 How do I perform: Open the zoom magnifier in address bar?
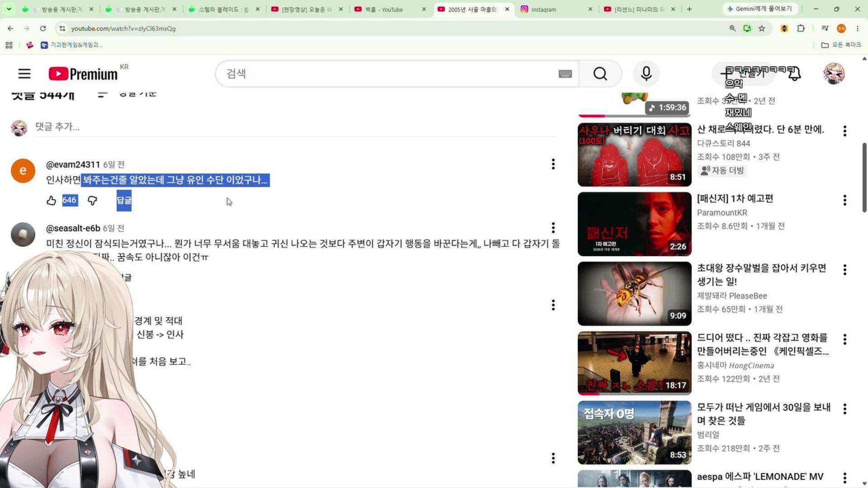(x=732, y=28)
